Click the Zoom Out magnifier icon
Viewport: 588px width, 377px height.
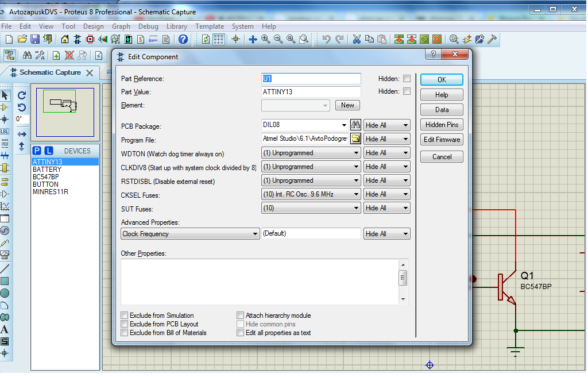(x=278, y=39)
